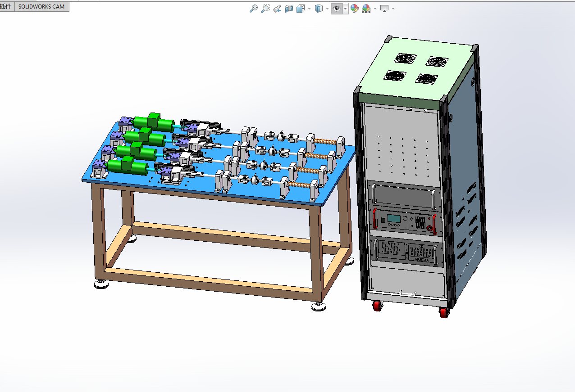Toggle the Hide/Show Items eye icon
Screen dimensions: 575x392
tap(337, 9)
